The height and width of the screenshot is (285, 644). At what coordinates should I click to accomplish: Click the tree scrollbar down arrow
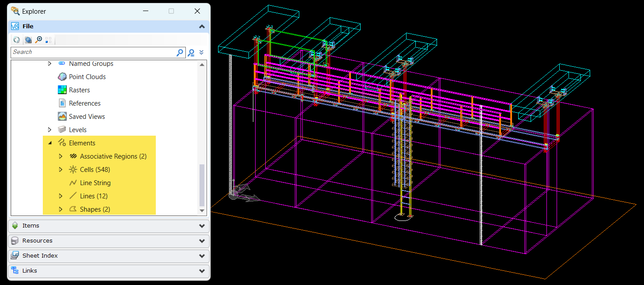coord(202,211)
